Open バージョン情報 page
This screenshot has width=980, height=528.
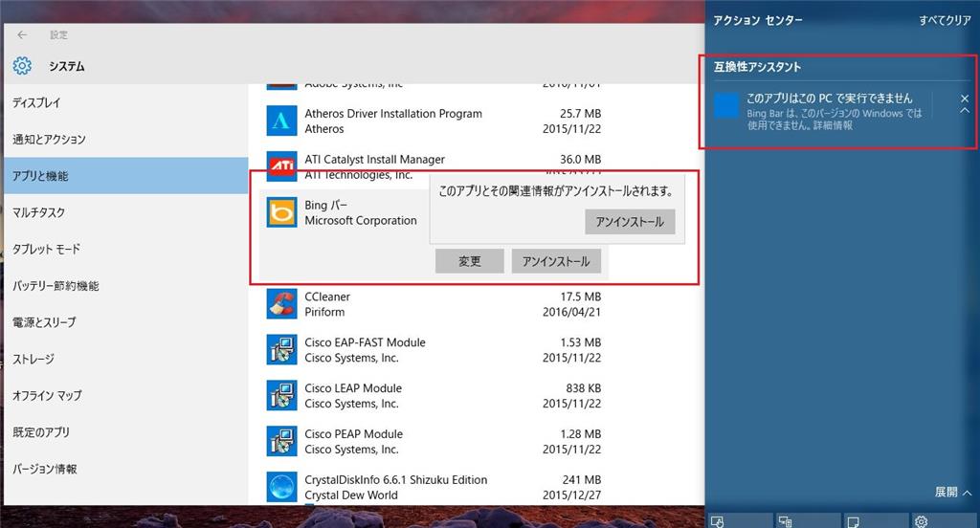click(x=125, y=470)
